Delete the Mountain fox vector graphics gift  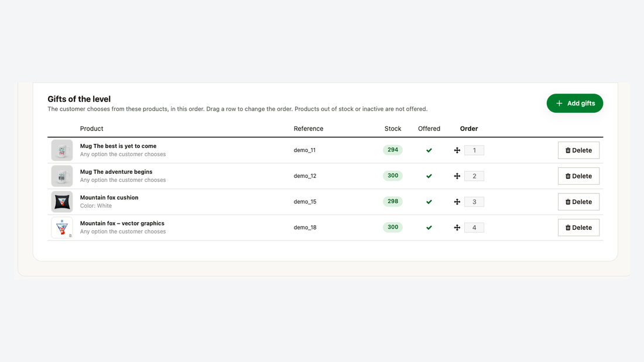click(x=578, y=227)
